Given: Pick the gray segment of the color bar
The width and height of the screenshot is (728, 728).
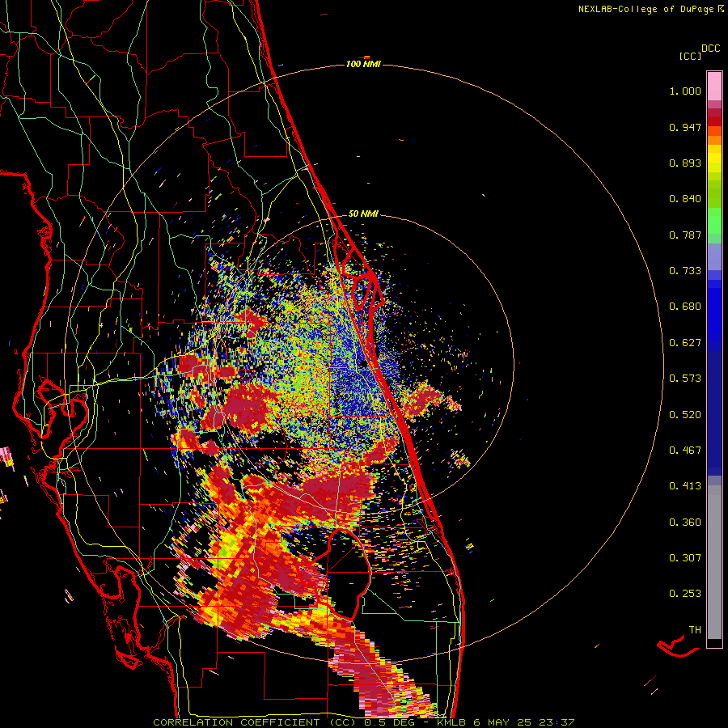Looking at the screenshot, I should 714,562.
